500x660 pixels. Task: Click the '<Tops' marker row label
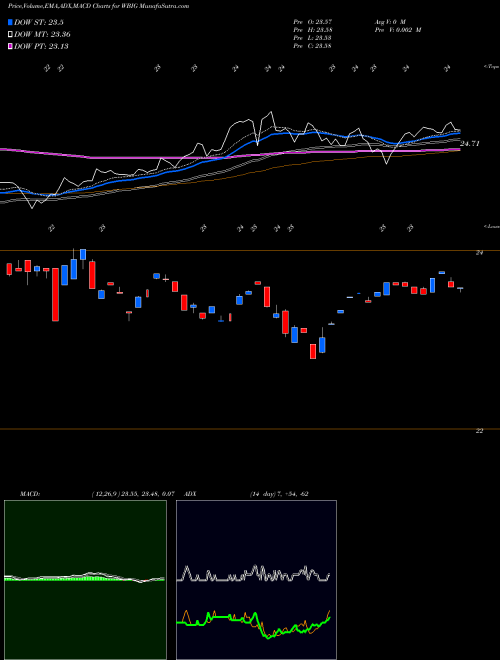tap(491, 67)
